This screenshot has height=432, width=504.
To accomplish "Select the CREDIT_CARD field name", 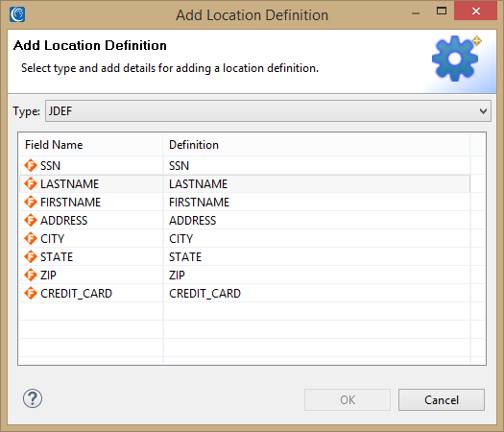I will point(76,294).
